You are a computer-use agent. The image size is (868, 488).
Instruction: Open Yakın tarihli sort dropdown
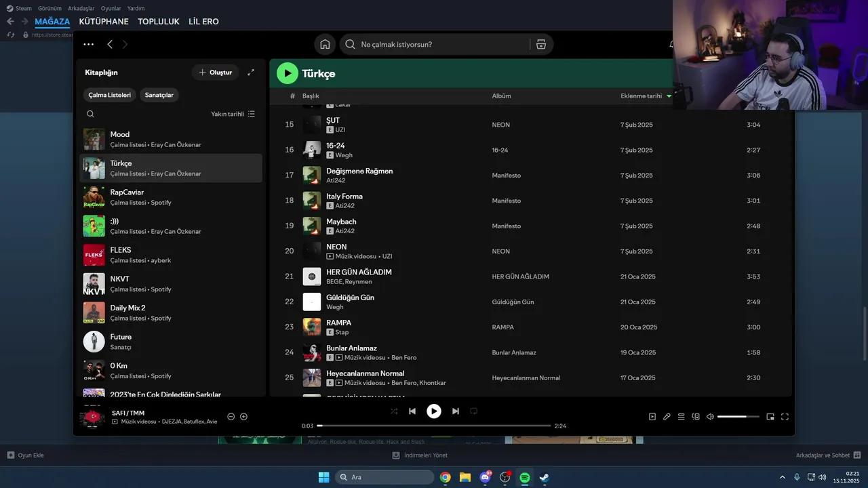point(233,114)
